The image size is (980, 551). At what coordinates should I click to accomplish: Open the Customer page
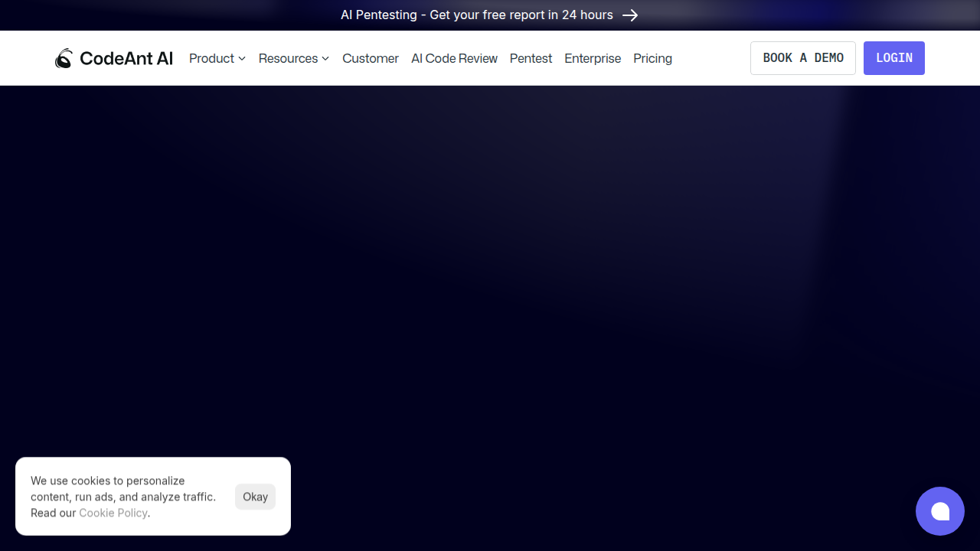[371, 58]
